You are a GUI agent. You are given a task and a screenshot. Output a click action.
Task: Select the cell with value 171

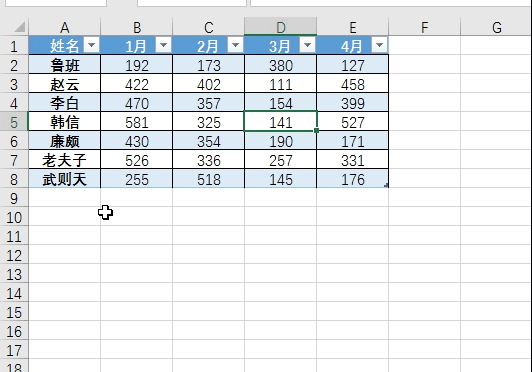(x=353, y=141)
